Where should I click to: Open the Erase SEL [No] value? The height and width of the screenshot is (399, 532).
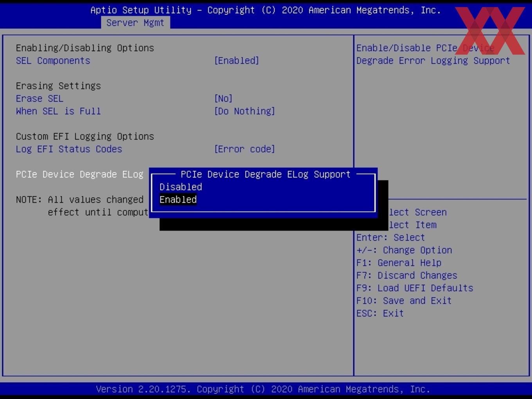pos(223,99)
